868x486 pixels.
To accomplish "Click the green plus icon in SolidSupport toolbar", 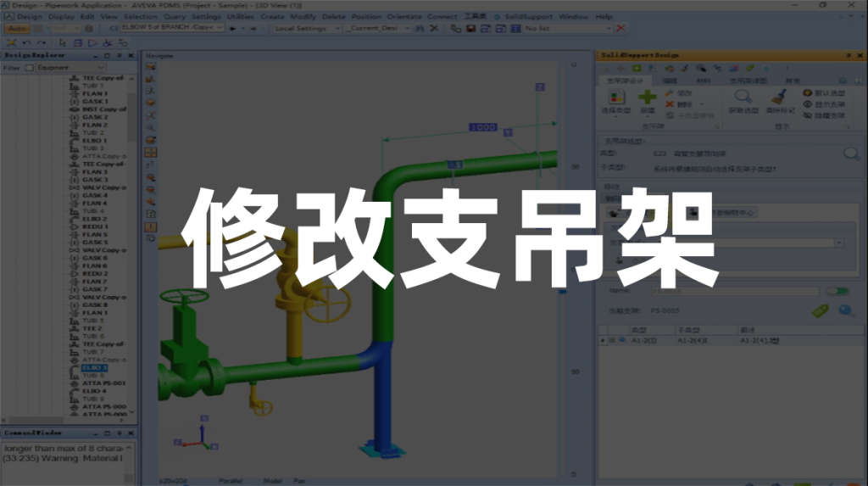I will point(637,68).
